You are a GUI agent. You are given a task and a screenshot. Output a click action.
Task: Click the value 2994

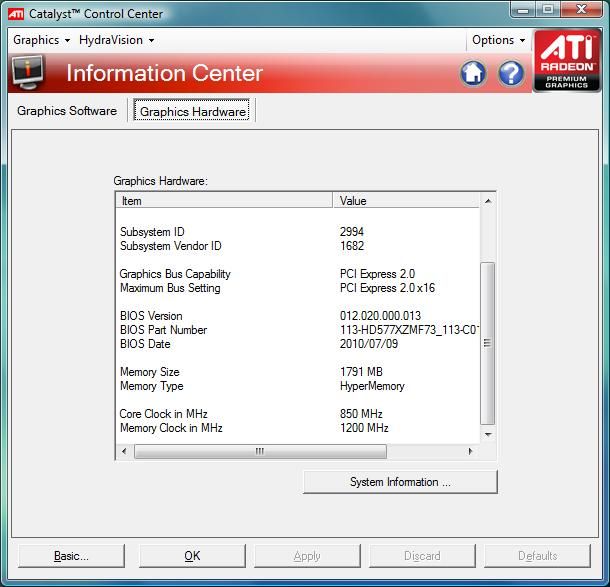352,232
